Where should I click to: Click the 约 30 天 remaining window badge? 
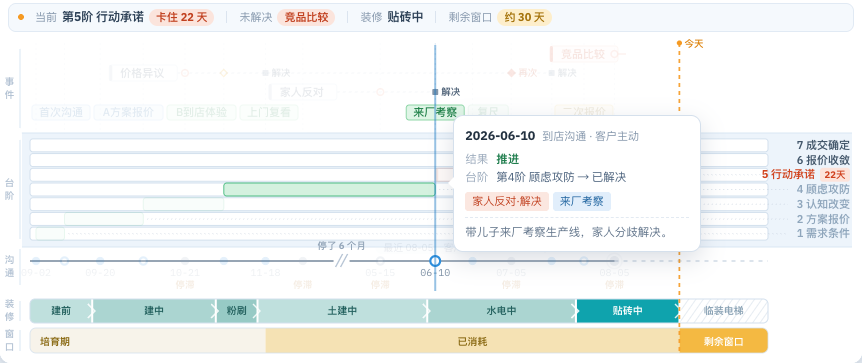click(524, 17)
